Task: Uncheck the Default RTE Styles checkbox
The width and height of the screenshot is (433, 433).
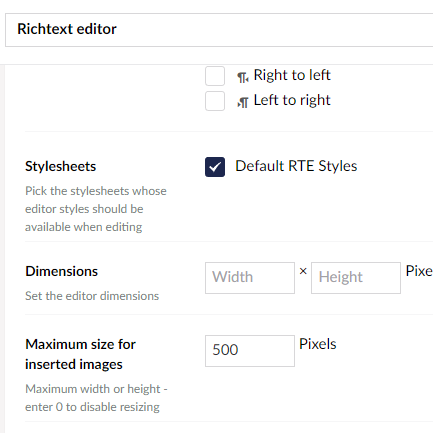Action: (x=215, y=167)
